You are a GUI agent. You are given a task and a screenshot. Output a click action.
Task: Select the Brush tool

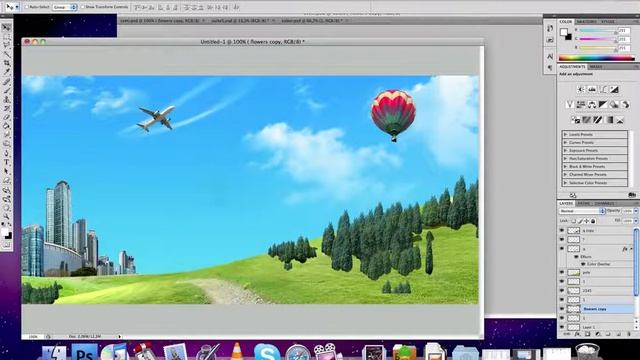pyautogui.click(x=7, y=90)
